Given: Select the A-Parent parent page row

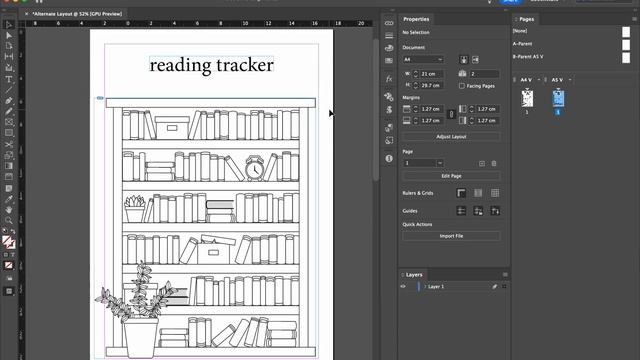Looking at the screenshot, I should pos(571,44).
